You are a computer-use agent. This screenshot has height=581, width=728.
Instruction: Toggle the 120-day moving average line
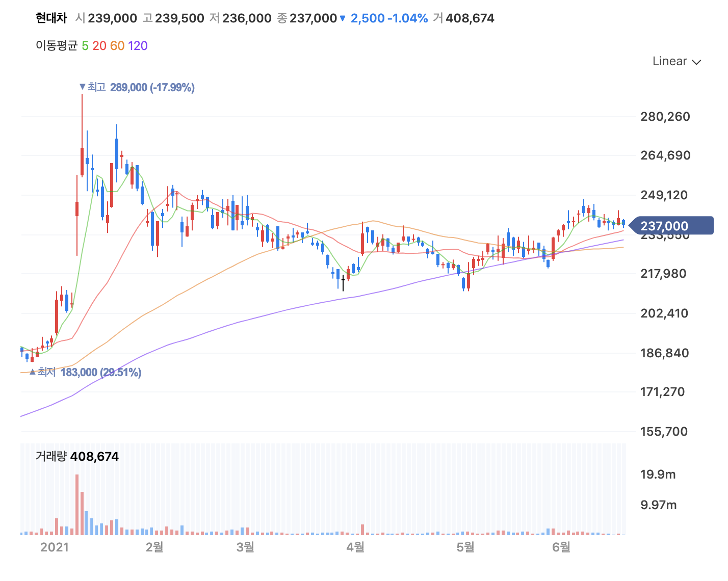click(138, 46)
